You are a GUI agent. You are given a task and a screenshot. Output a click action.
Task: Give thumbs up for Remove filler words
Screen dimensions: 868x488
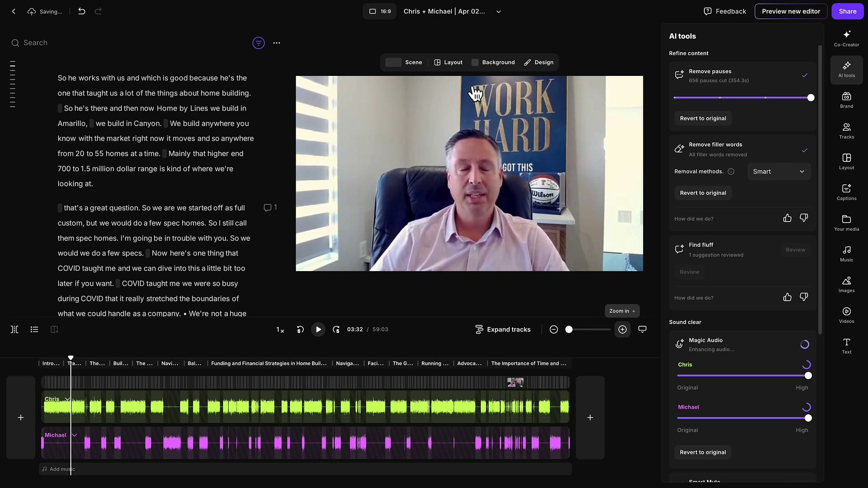pyautogui.click(x=788, y=218)
